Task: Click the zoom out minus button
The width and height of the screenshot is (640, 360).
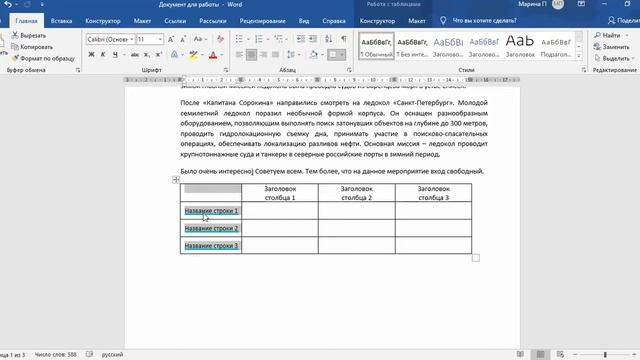Action: point(576,354)
